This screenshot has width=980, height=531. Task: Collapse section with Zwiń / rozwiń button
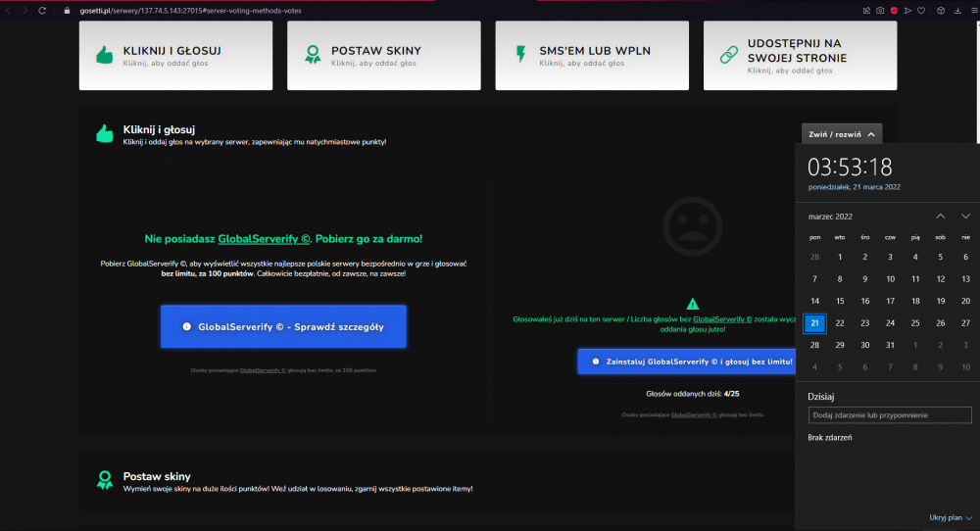(842, 134)
